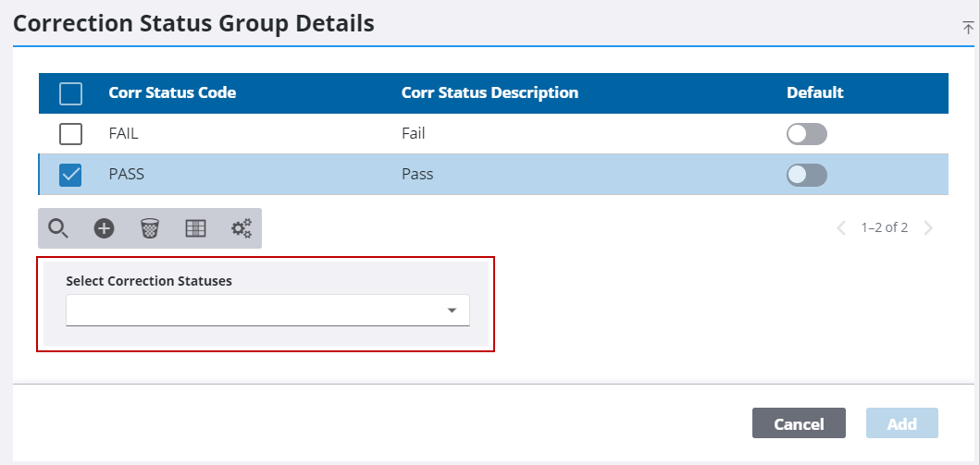The image size is (980, 465).
Task: Click the Add button
Action: (x=901, y=423)
